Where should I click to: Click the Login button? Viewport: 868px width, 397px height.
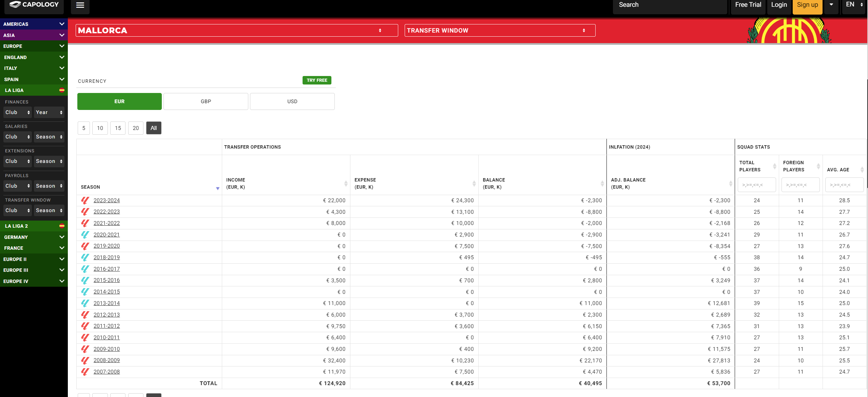pos(779,5)
